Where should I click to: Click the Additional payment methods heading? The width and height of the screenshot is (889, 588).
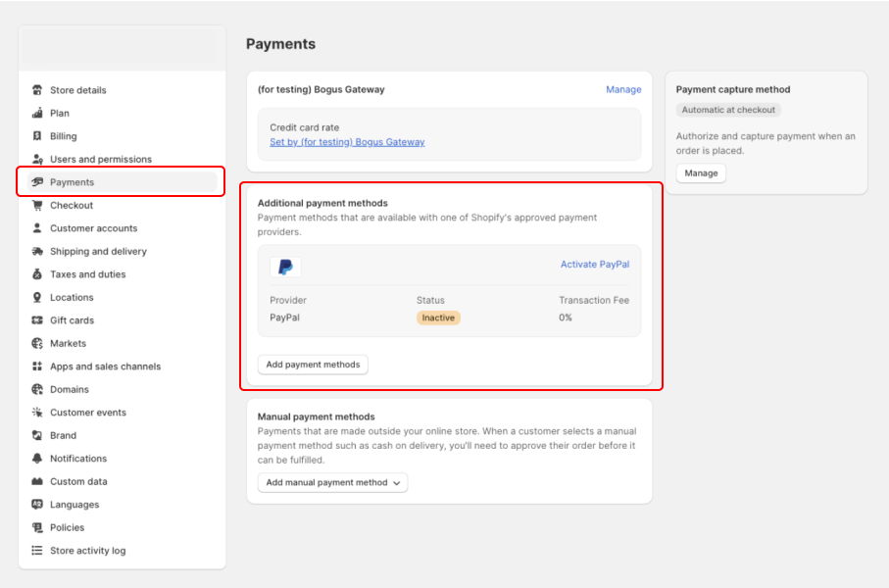322,203
